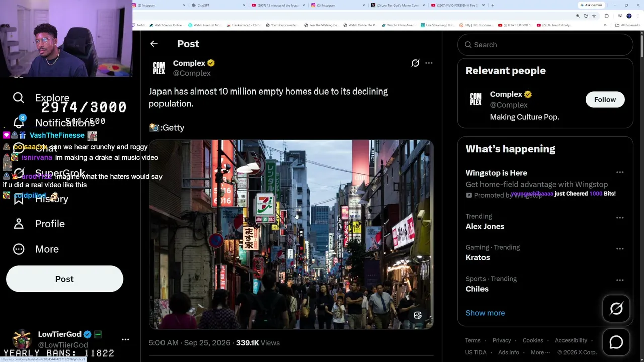Click the back arrow beside Post

click(x=154, y=44)
